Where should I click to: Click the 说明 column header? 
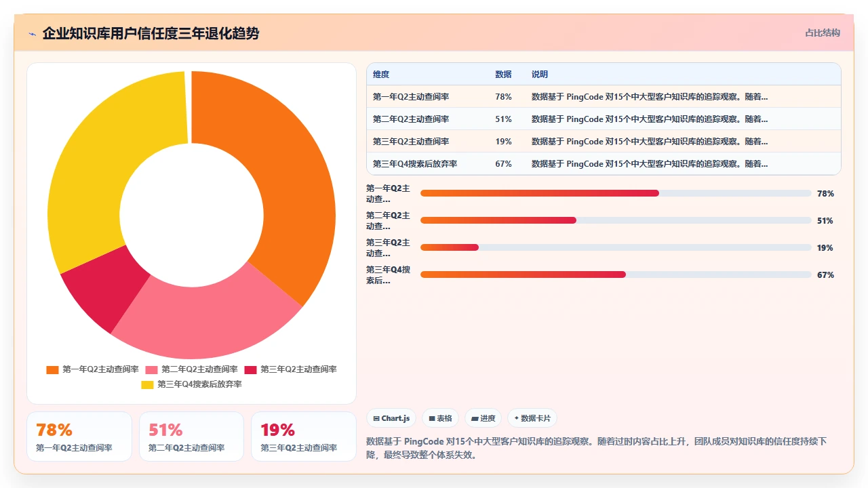[x=540, y=75]
